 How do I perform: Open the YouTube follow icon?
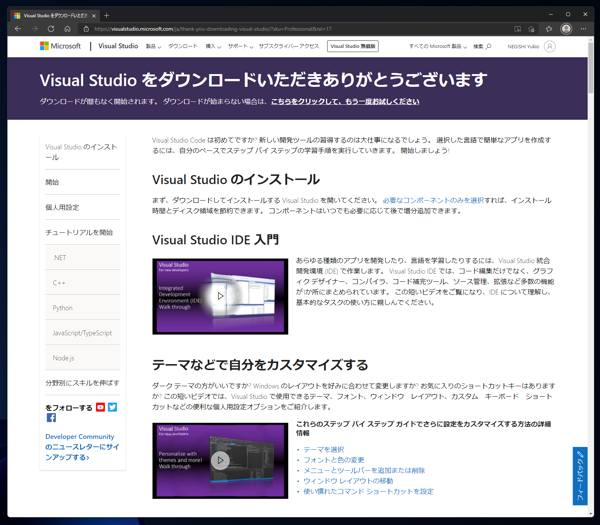click(x=100, y=407)
